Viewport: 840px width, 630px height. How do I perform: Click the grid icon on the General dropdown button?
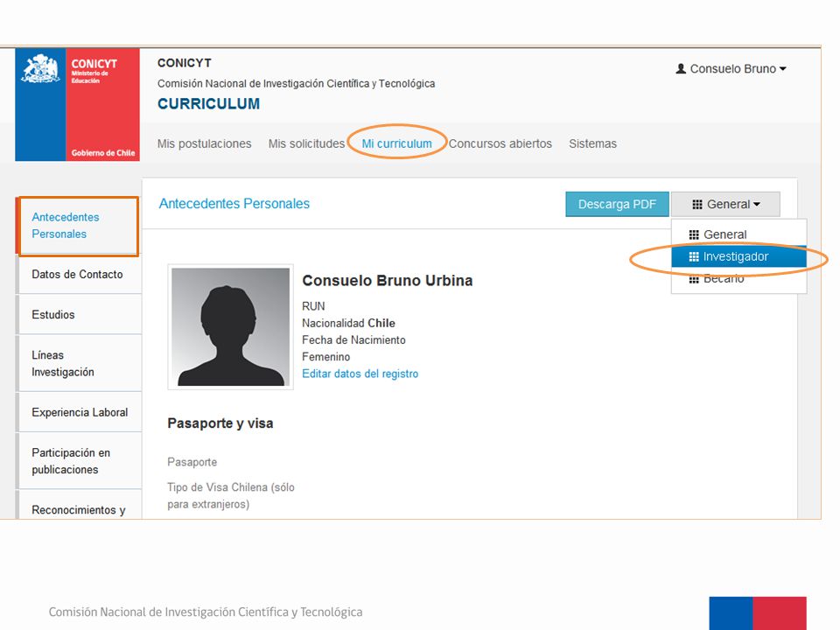click(697, 204)
